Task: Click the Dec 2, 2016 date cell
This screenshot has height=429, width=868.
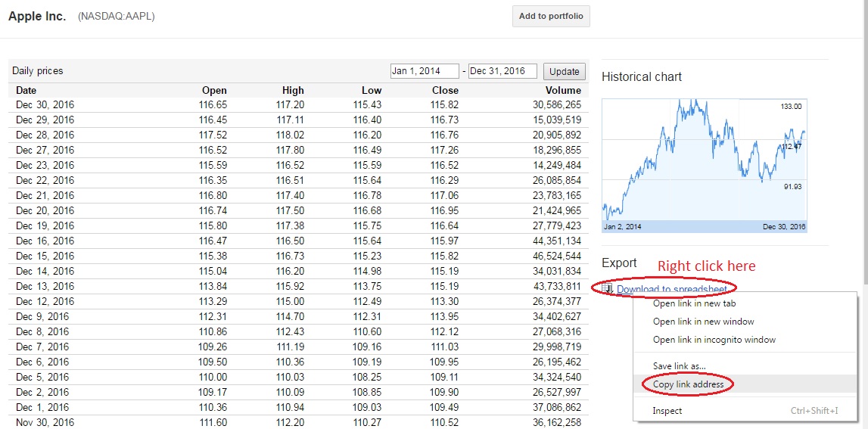Action: [x=42, y=393]
